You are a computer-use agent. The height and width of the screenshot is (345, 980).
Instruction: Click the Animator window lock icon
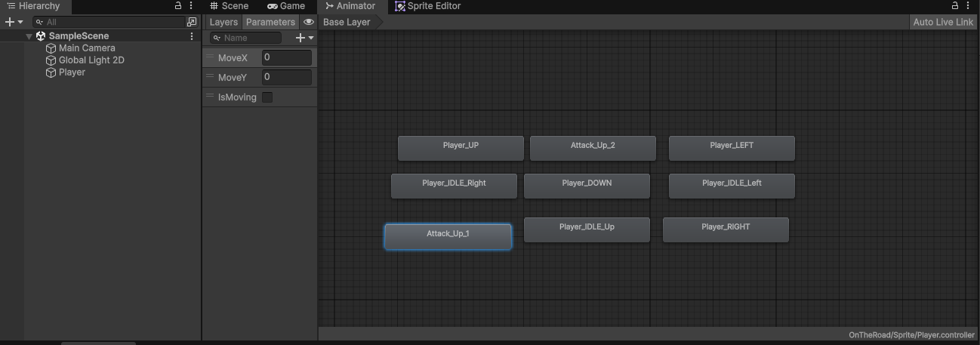point(955,5)
